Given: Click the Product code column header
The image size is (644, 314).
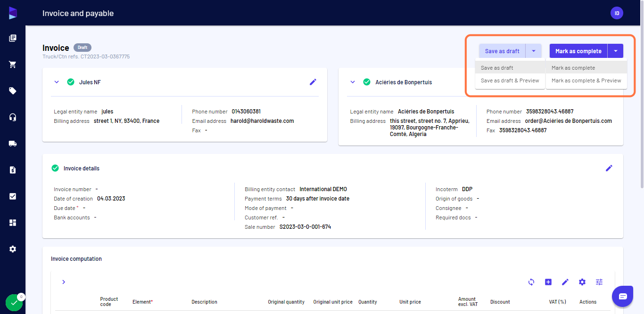Looking at the screenshot, I should tap(109, 302).
